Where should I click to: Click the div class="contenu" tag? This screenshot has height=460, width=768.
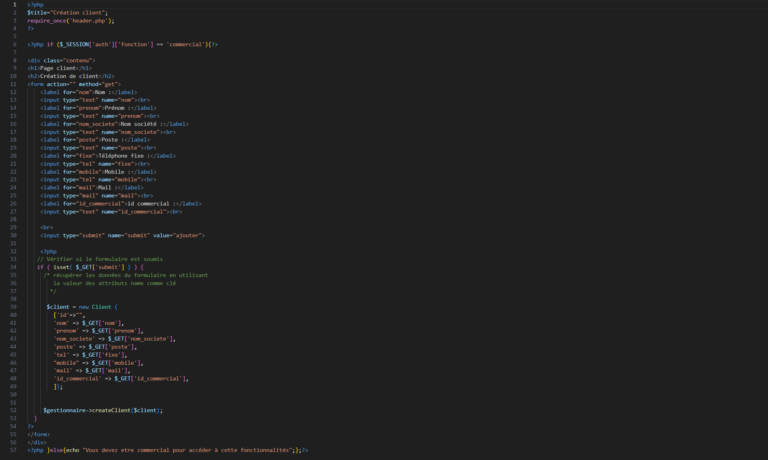click(x=61, y=60)
